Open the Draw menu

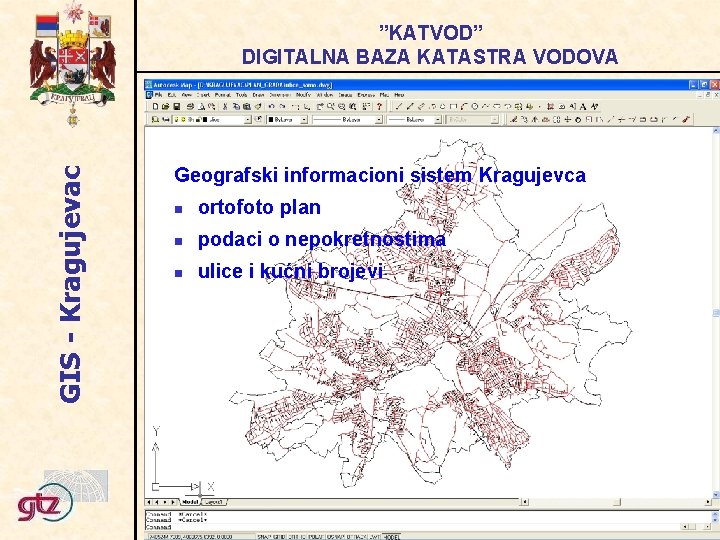point(258,95)
